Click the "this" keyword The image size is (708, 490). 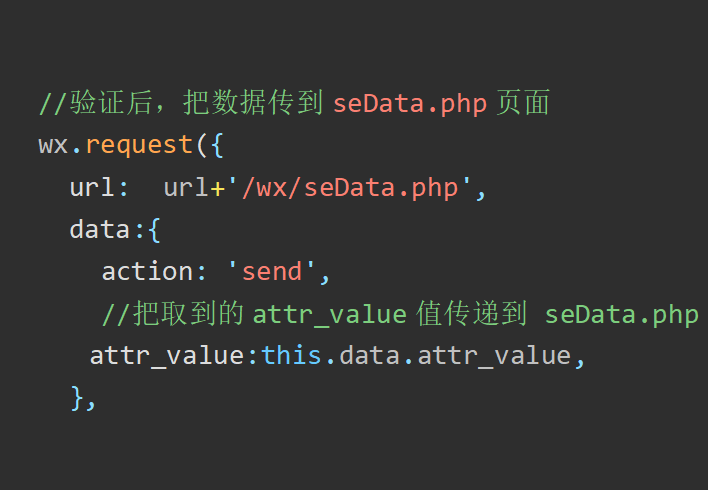pos(292,356)
